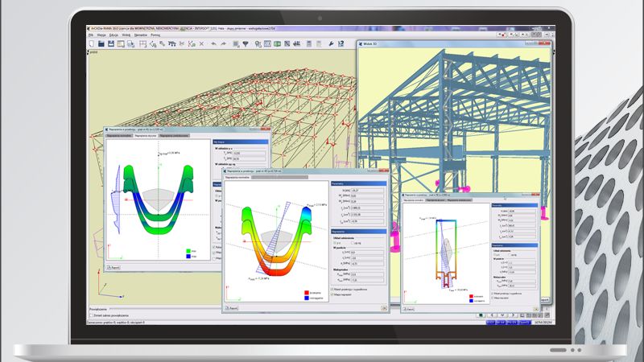Viewport: 644px width, 362px height.
Task: Switch to Naprężenia styczne tab in left dialog
Action: tap(146, 135)
